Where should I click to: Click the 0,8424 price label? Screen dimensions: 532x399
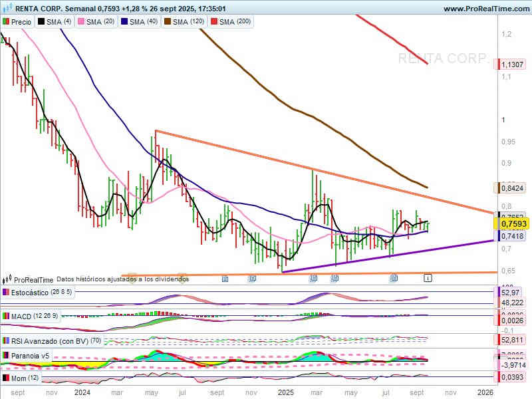512,188
